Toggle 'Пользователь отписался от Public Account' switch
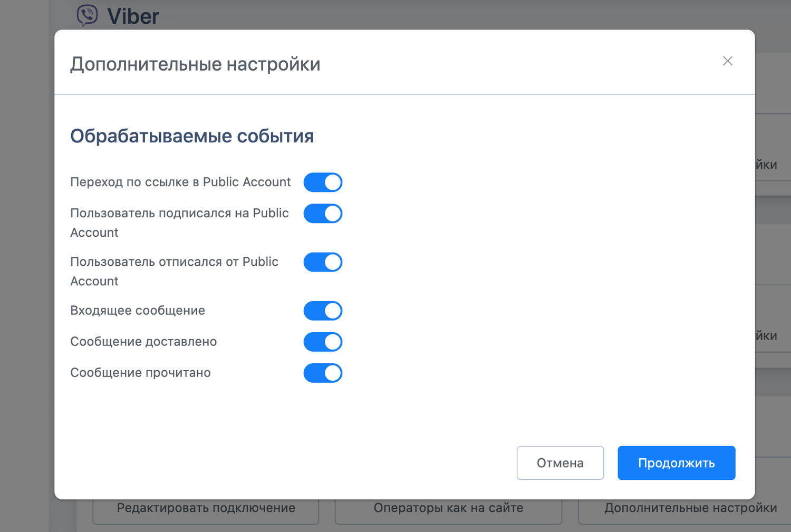Viewport: 791px width, 532px height. pyautogui.click(x=323, y=262)
